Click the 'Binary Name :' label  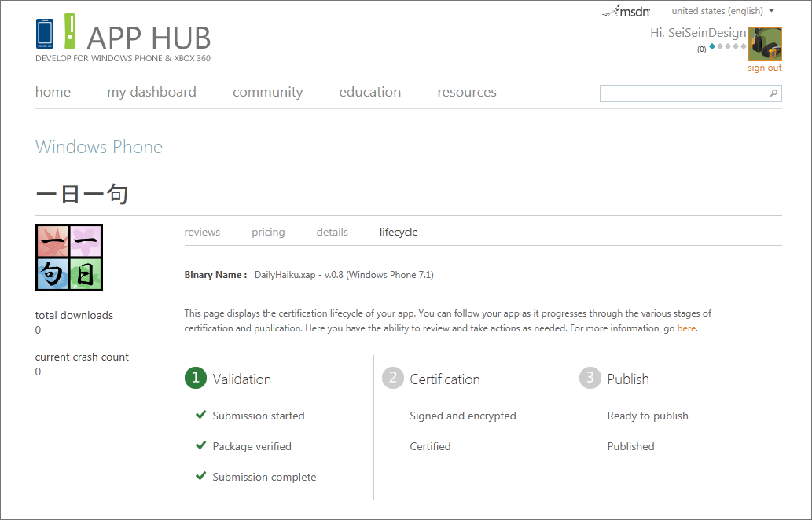(215, 275)
